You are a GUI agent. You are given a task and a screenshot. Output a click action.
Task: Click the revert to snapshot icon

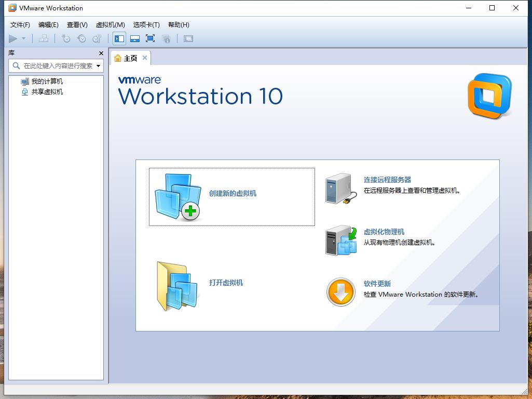[81, 38]
